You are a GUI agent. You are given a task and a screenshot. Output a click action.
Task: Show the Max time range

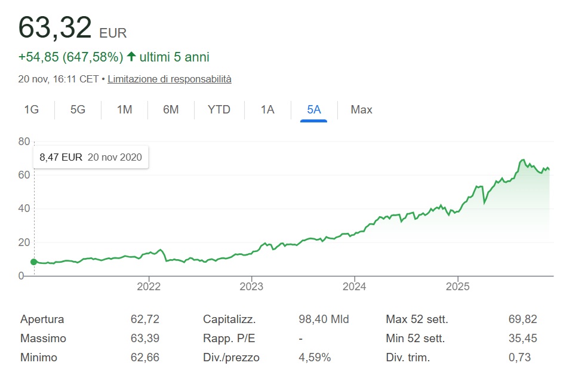pos(361,110)
